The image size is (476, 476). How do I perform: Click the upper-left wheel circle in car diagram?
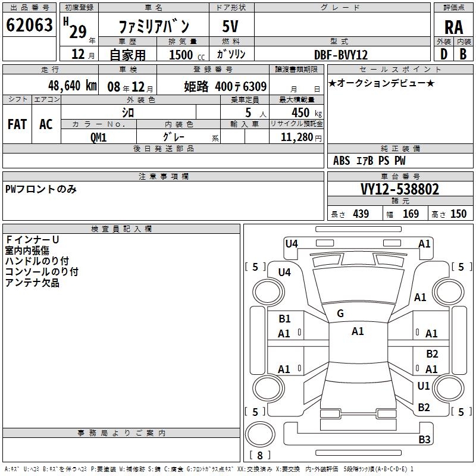click(x=267, y=292)
